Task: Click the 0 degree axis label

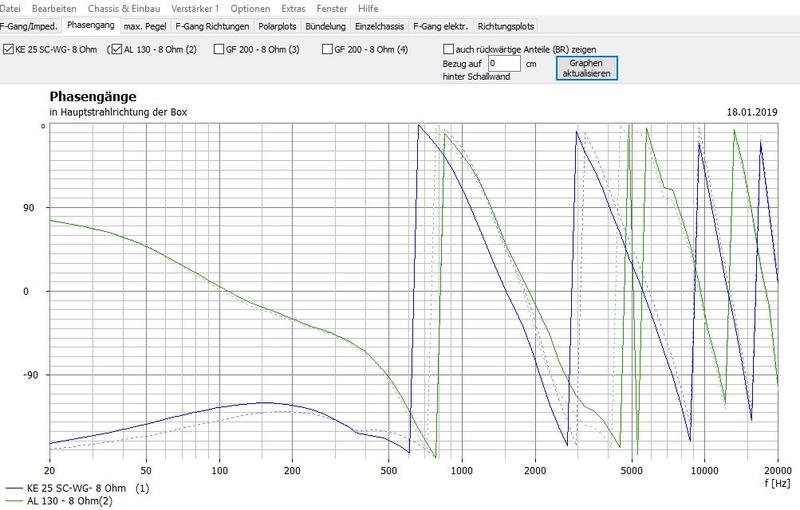Action: (27, 292)
